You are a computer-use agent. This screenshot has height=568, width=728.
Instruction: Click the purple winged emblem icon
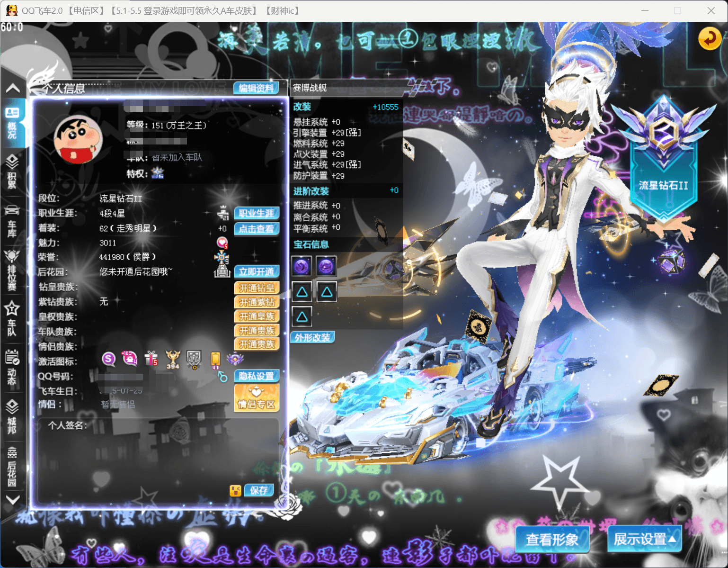tap(235, 359)
